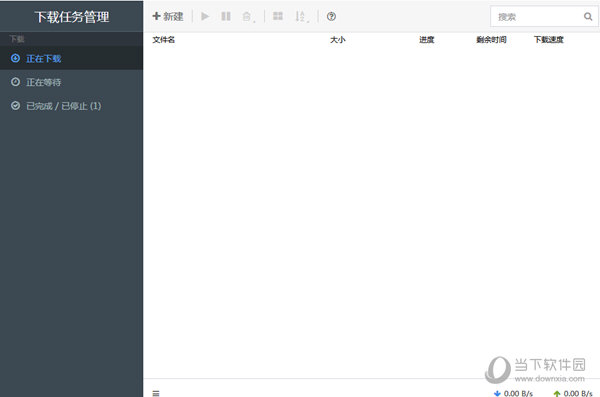Open help via question mark icon

point(331,16)
